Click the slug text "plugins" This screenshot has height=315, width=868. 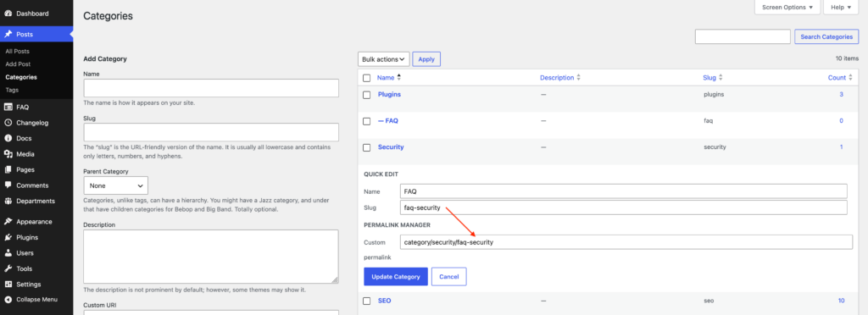pyautogui.click(x=714, y=95)
